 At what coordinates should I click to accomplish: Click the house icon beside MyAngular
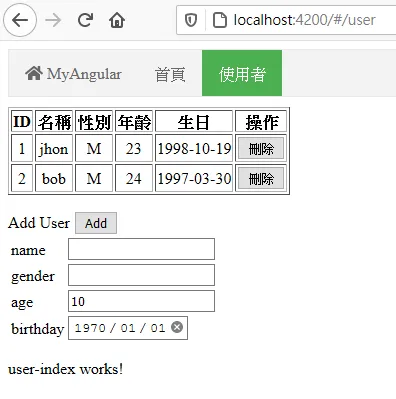click(x=34, y=73)
